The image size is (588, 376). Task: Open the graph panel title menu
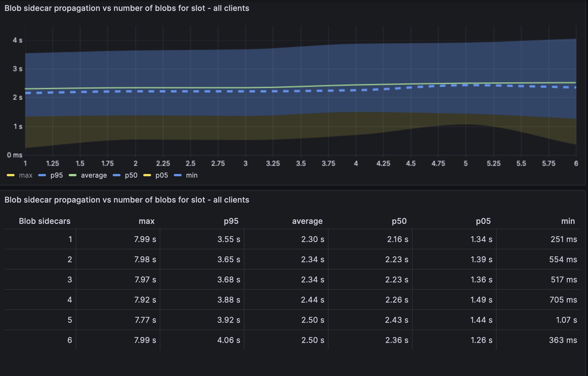coord(127,8)
